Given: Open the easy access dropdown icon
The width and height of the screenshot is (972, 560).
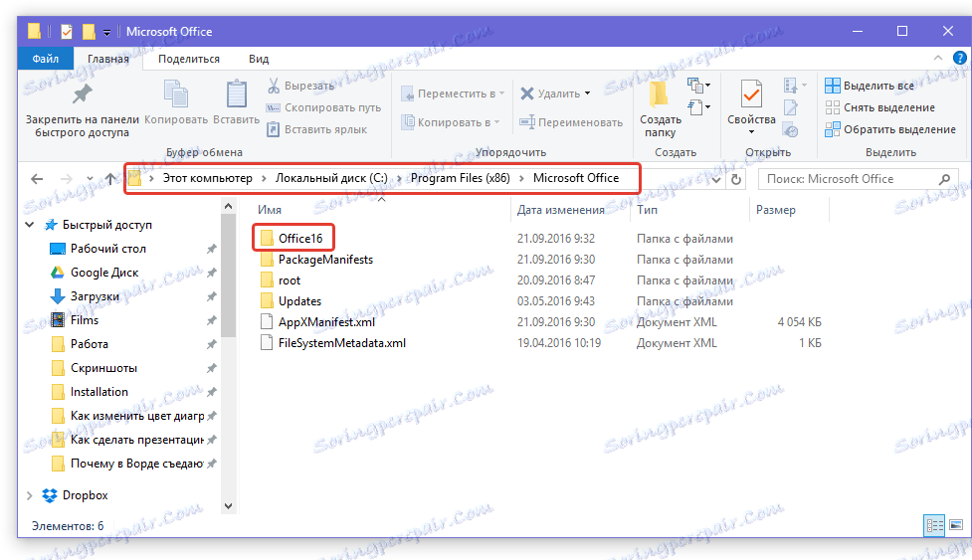Looking at the screenshot, I should tap(698, 107).
